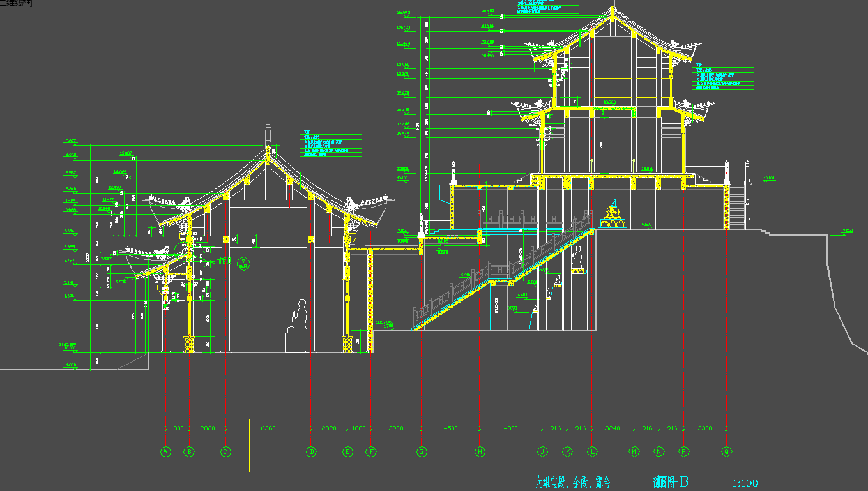Select the 1:100 scale text

[745, 483]
